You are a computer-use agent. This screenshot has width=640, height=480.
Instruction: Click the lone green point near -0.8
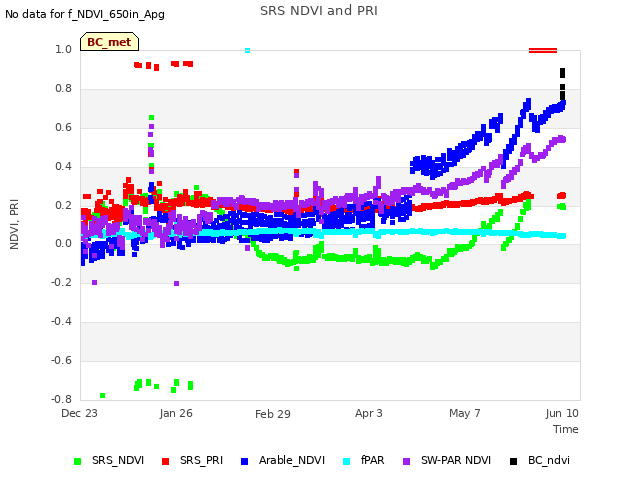click(x=102, y=395)
